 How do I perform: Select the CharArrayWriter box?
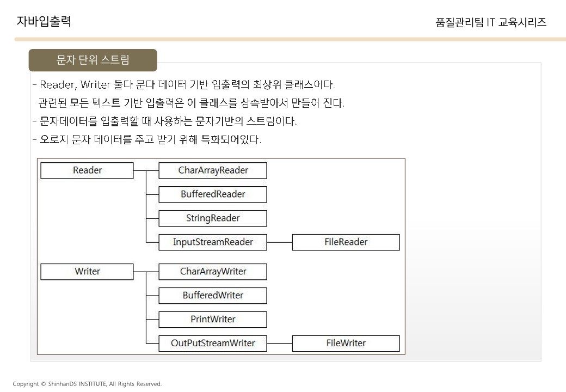[213, 272]
